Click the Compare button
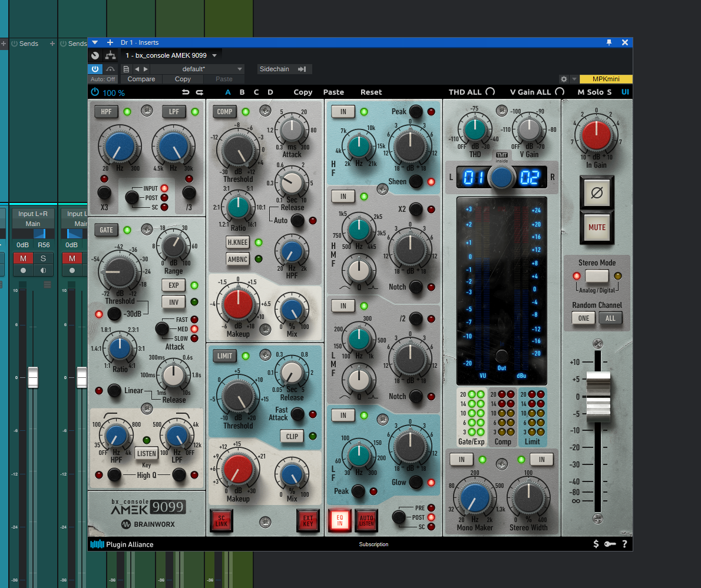The image size is (701, 588). point(141,79)
